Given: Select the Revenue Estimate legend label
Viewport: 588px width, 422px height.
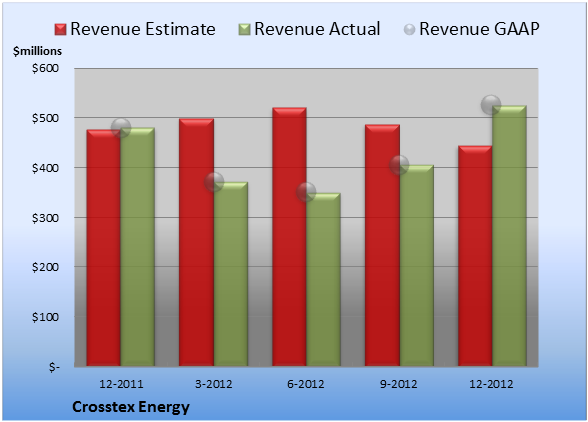Looking at the screenshot, I should tap(143, 29).
